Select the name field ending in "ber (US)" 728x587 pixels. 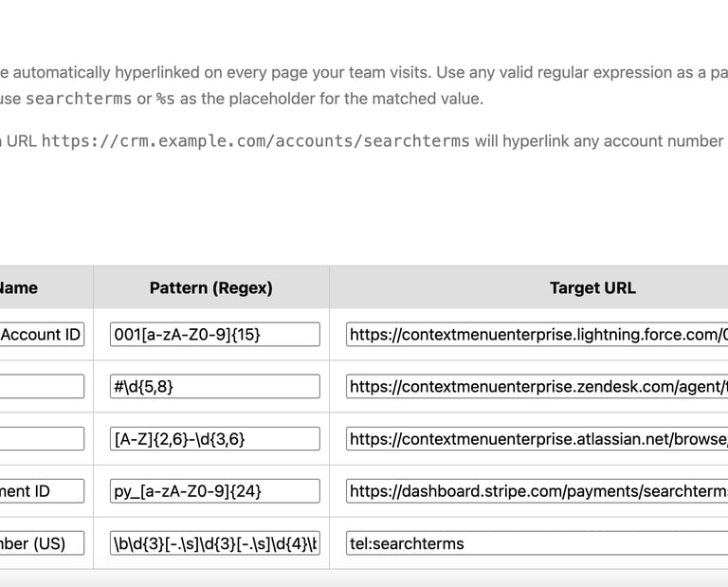pos(42,543)
